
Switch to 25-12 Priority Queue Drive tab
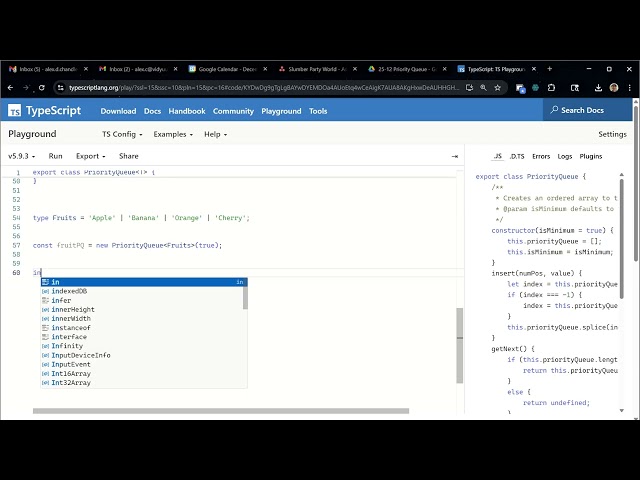coord(407,69)
